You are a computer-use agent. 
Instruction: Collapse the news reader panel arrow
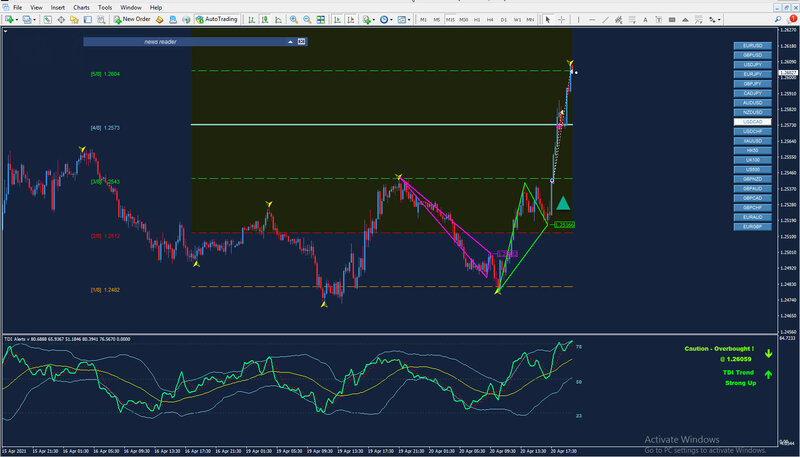pyautogui.click(x=290, y=42)
